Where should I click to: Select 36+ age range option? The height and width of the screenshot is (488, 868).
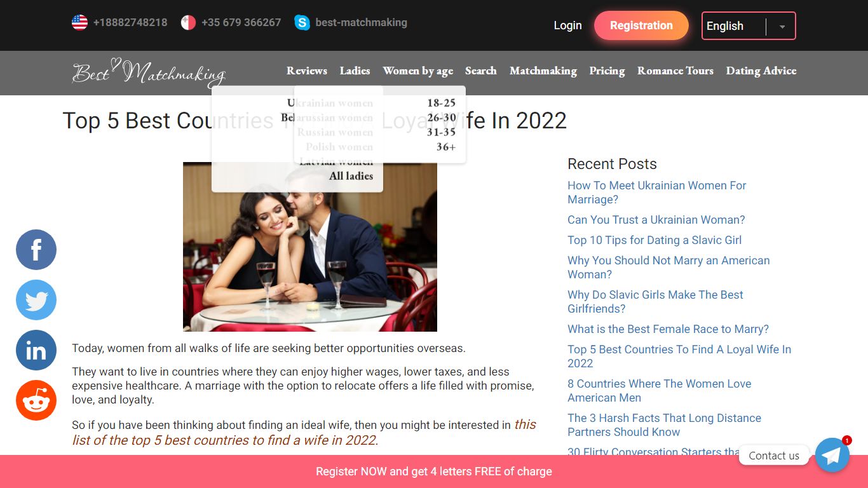(446, 147)
